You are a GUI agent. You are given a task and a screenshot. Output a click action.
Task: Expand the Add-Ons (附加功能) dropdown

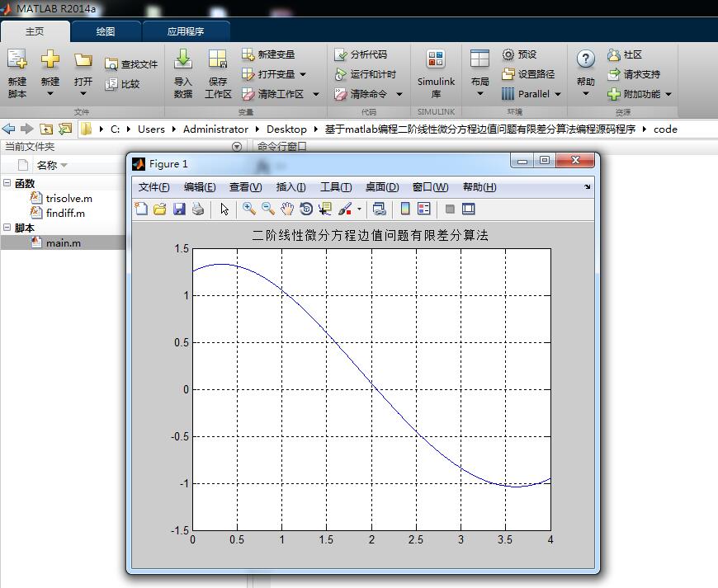pos(668,94)
